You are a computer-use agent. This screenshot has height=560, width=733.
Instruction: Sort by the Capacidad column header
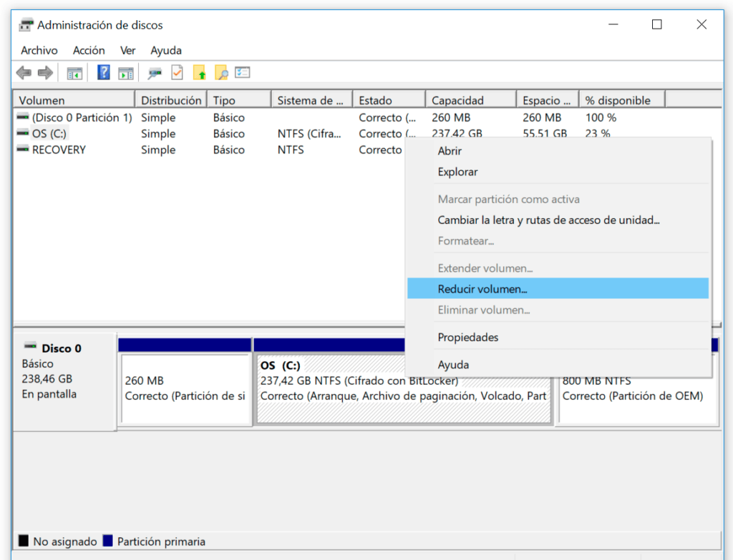(x=457, y=100)
